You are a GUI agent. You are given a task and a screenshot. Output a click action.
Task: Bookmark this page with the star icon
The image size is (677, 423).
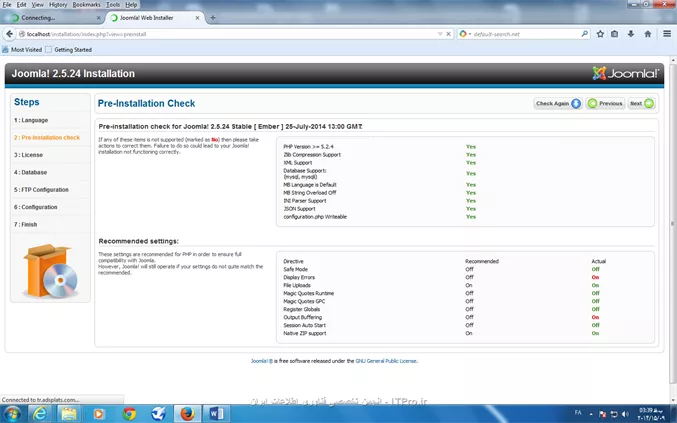point(600,34)
